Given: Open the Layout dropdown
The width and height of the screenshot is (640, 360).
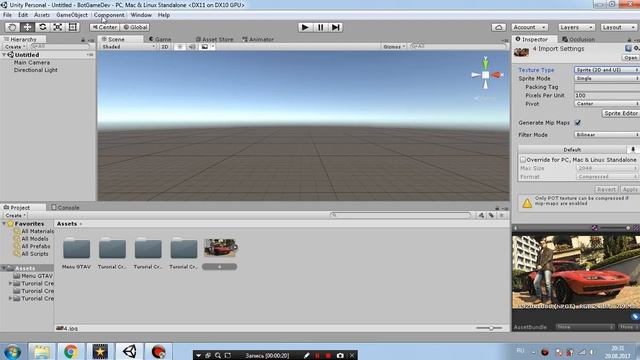Looking at the screenshot, I should coord(618,27).
